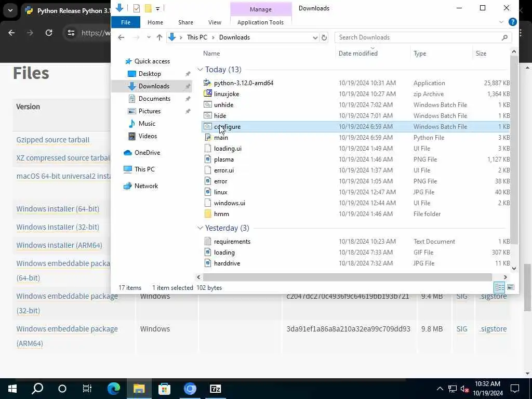Open the notification center icon
The image size is (532, 399).
click(515, 389)
